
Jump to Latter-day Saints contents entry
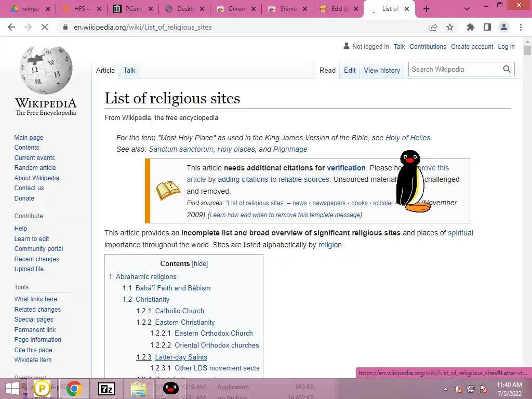[181, 357]
